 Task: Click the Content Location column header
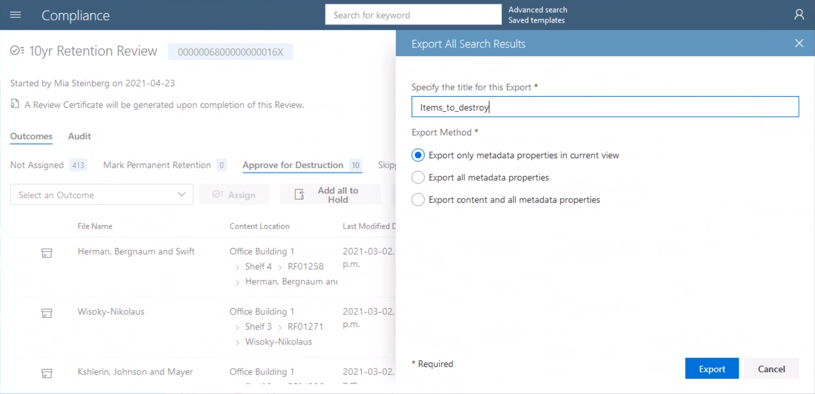tap(260, 226)
